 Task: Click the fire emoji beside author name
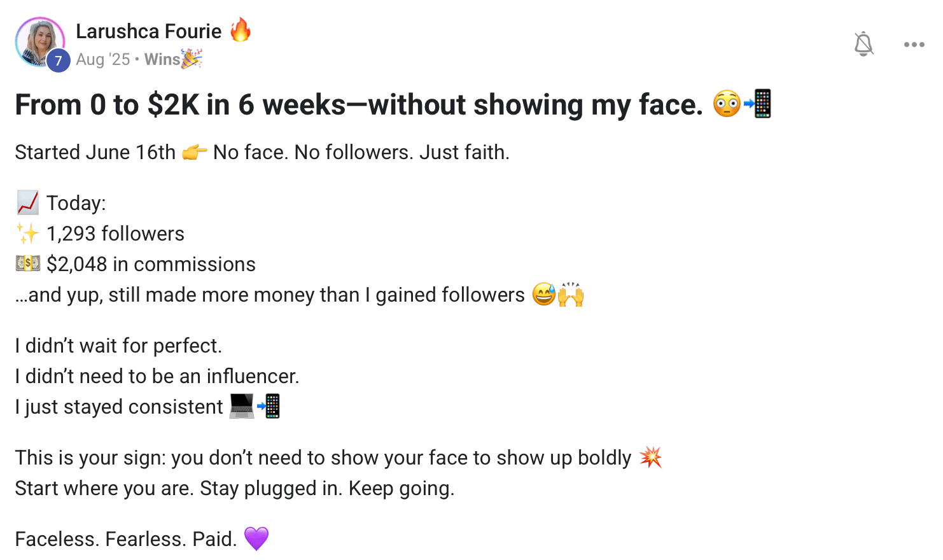click(x=241, y=30)
